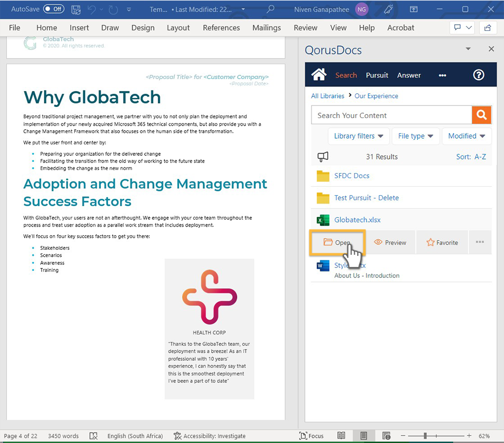Change the Sort: A-Z order
Image resolution: width=504 pixels, height=443 pixels.
point(471,157)
